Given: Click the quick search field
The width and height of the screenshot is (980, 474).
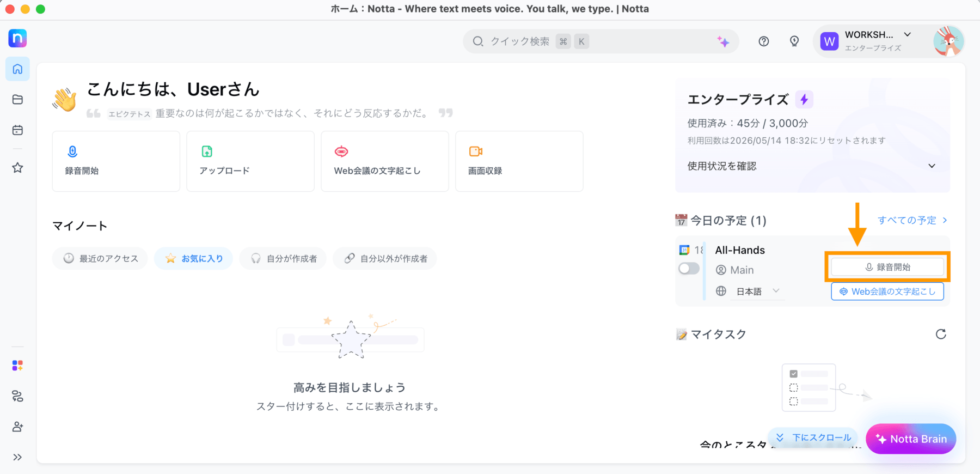Looking at the screenshot, I should (601, 41).
